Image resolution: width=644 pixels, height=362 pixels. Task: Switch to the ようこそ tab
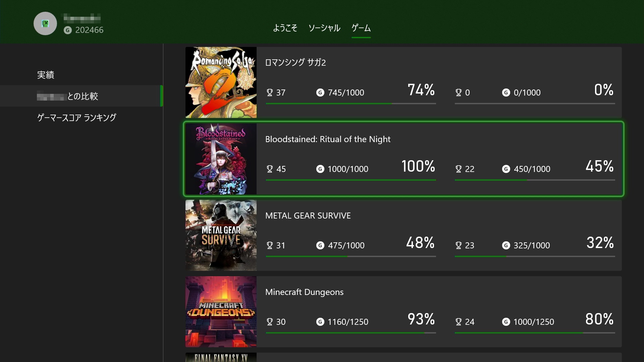(285, 28)
